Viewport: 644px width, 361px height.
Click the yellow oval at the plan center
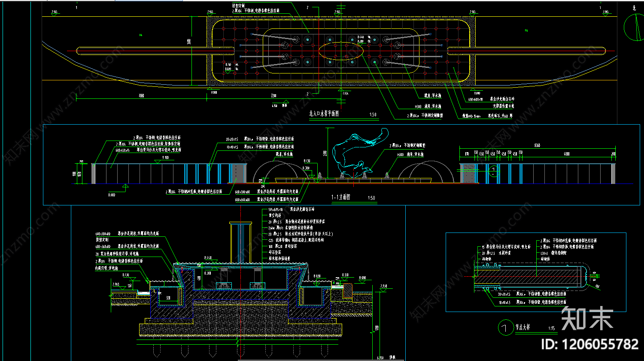tap(341, 50)
